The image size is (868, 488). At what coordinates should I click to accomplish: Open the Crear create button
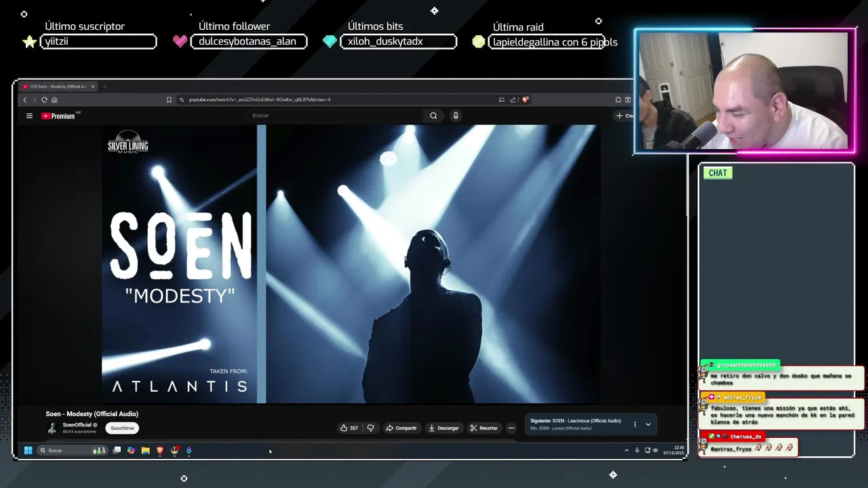click(x=624, y=116)
